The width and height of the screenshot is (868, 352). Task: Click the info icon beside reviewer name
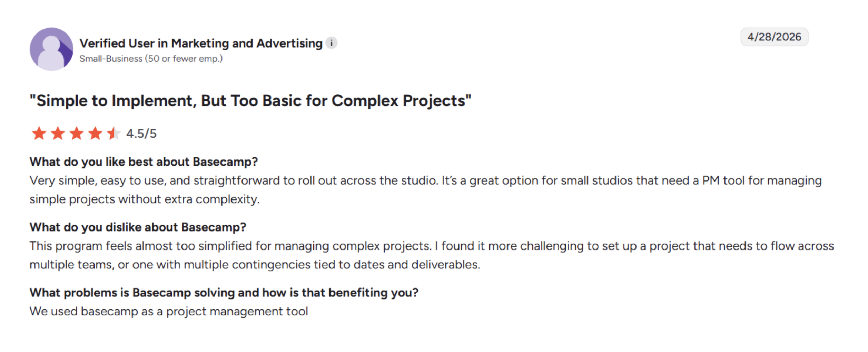tap(332, 43)
